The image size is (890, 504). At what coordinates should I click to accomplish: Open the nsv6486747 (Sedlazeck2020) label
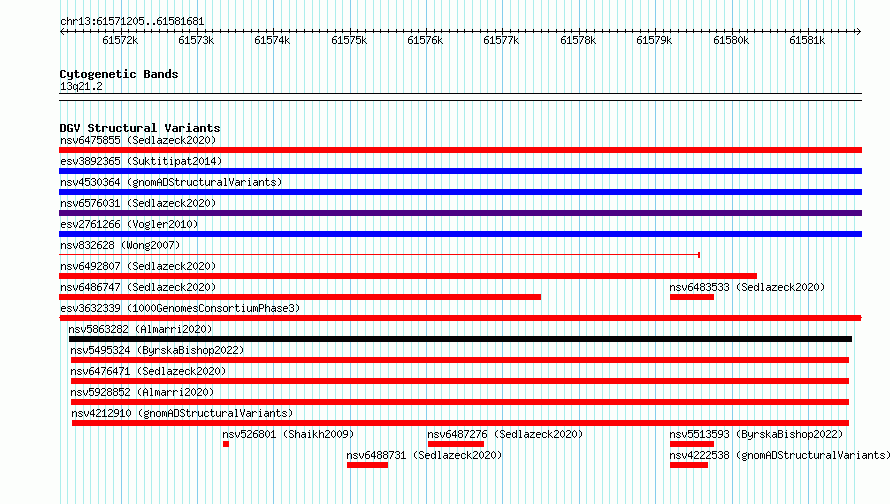138,287
